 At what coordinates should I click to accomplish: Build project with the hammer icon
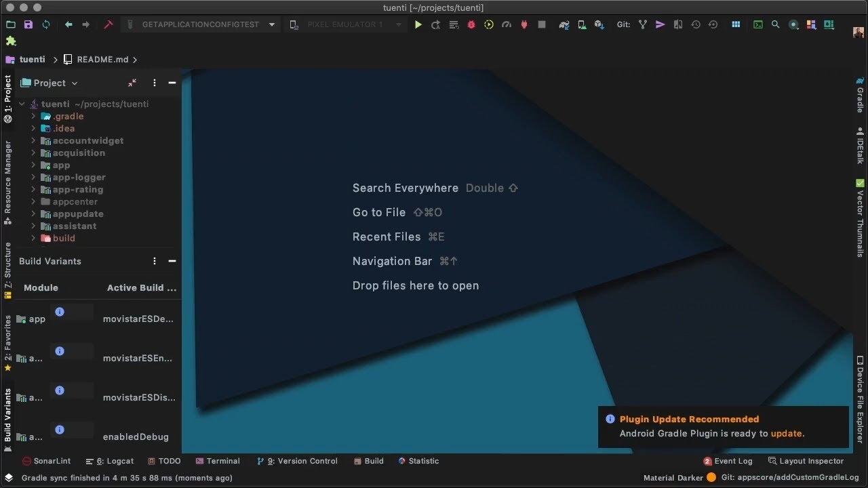point(108,24)
